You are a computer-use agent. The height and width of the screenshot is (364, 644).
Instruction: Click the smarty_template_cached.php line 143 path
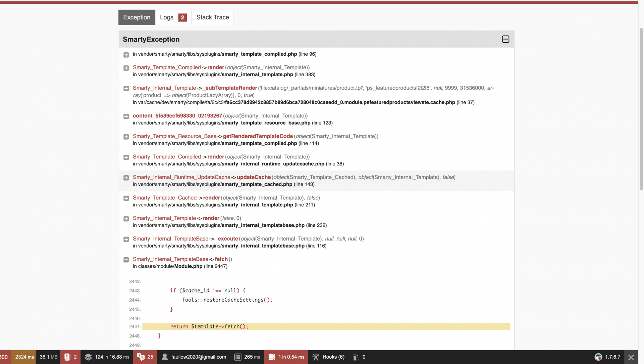pyautogui.click(x=215, y=184)
